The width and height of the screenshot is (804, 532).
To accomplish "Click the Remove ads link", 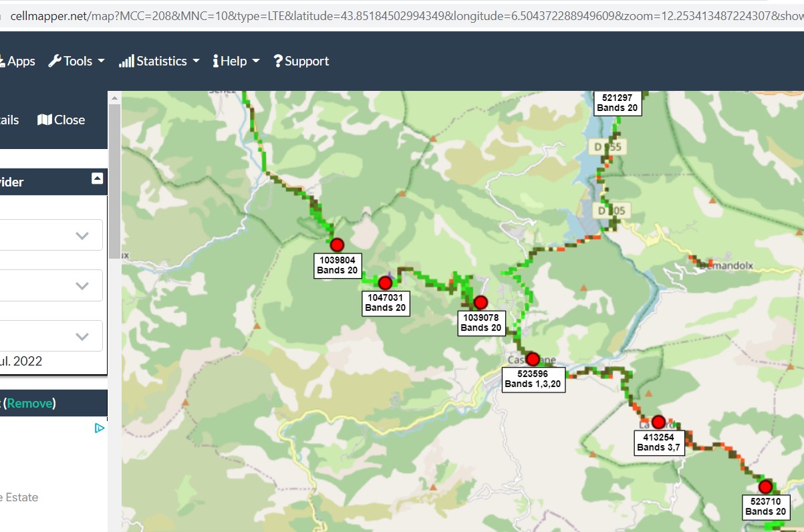I will [29, 403].
